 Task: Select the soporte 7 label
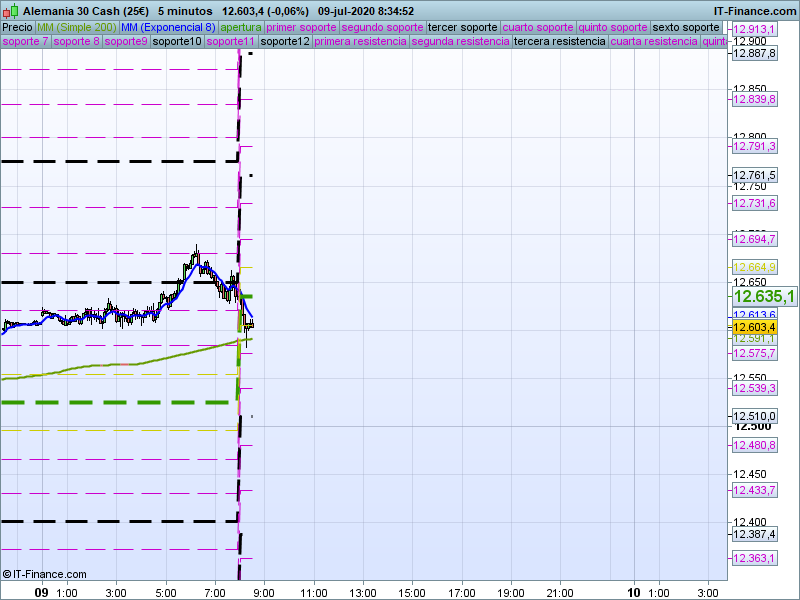coord(26,41)
